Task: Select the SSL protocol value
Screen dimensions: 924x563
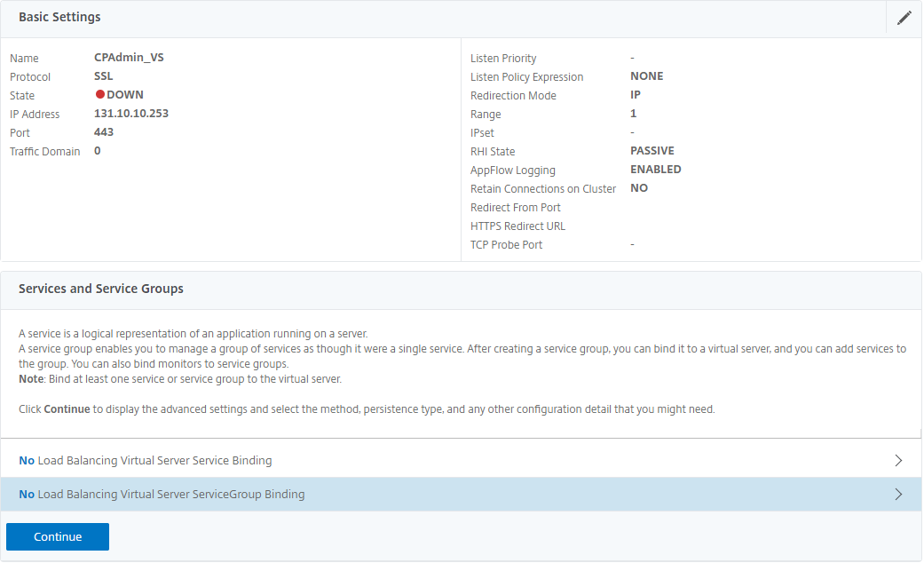Action: 104,76
